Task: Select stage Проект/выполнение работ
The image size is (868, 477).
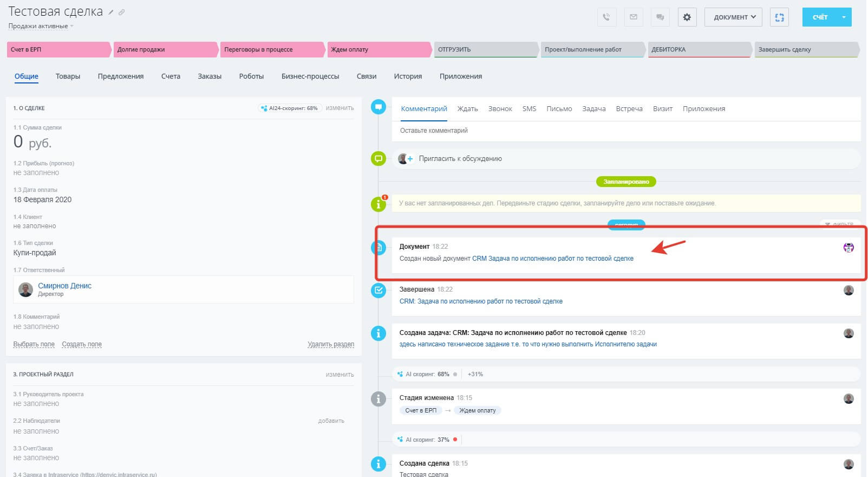Action: coord(592,49)
